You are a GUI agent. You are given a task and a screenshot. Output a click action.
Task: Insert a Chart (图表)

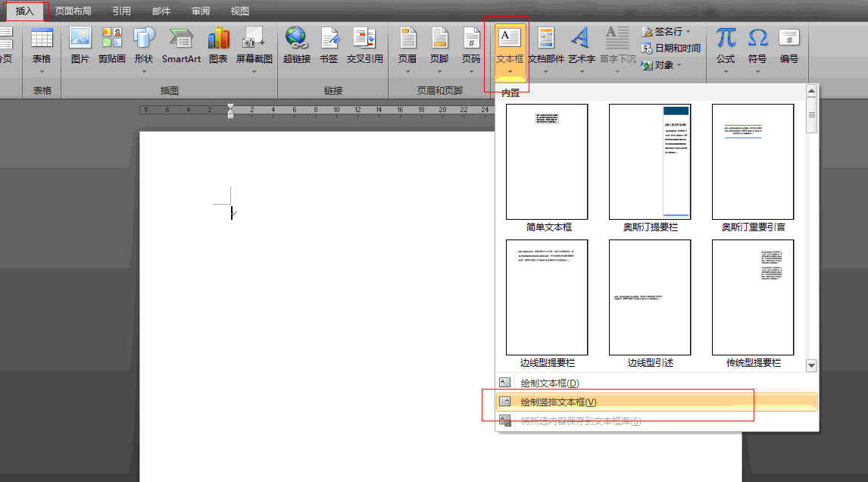(x=218, y=45)
